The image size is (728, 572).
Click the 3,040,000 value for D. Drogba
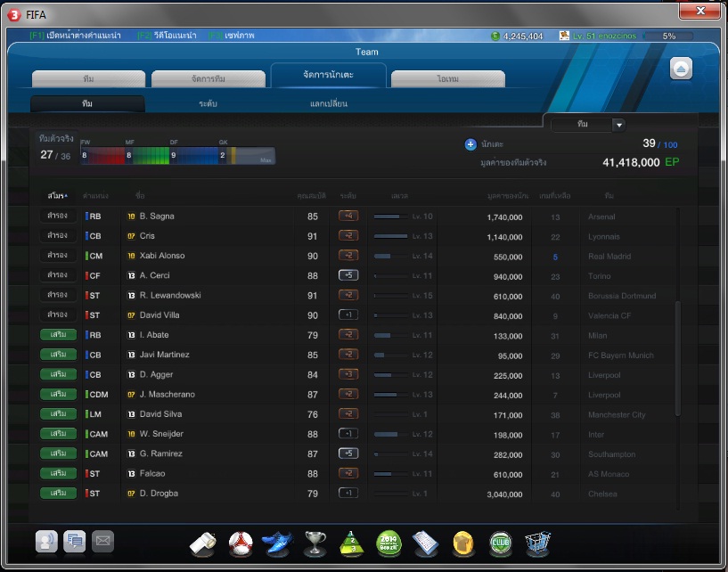click(504, 494)
